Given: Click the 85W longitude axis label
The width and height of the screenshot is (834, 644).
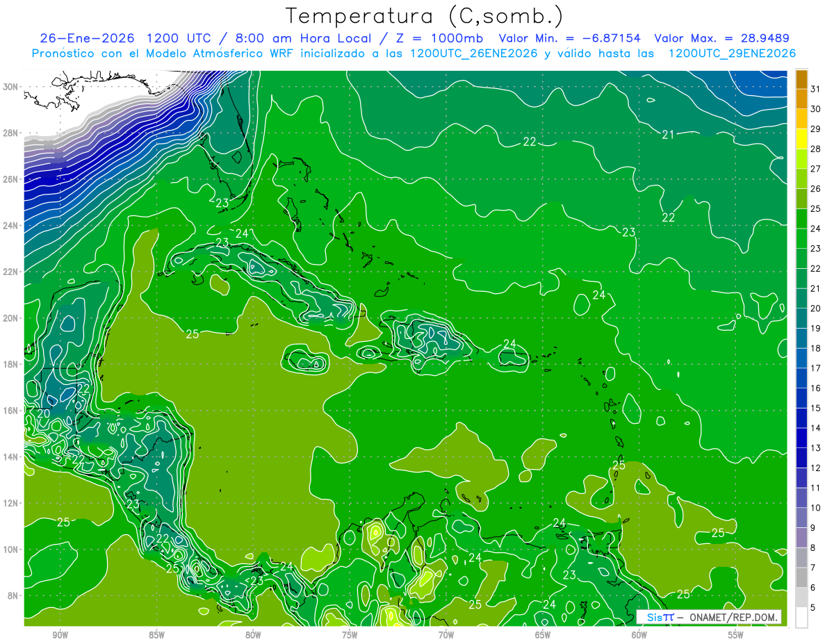Looking at the screenshot, I should [x=156, y=635].
